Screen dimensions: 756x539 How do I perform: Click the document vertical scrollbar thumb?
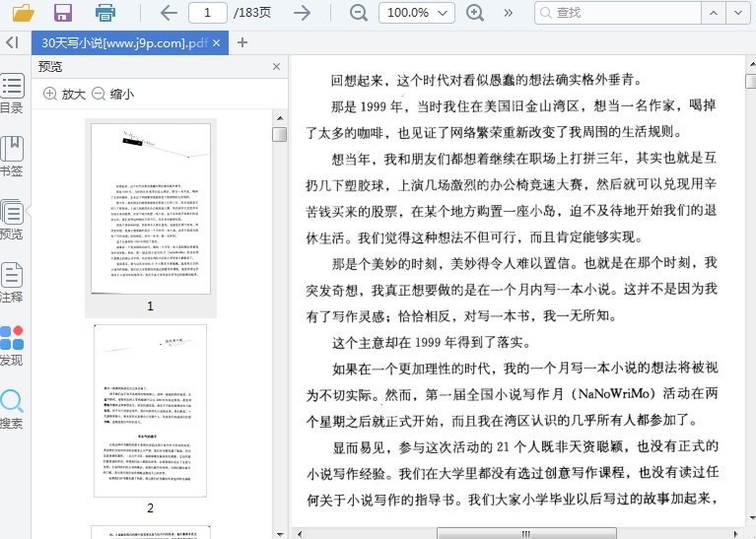751,81
